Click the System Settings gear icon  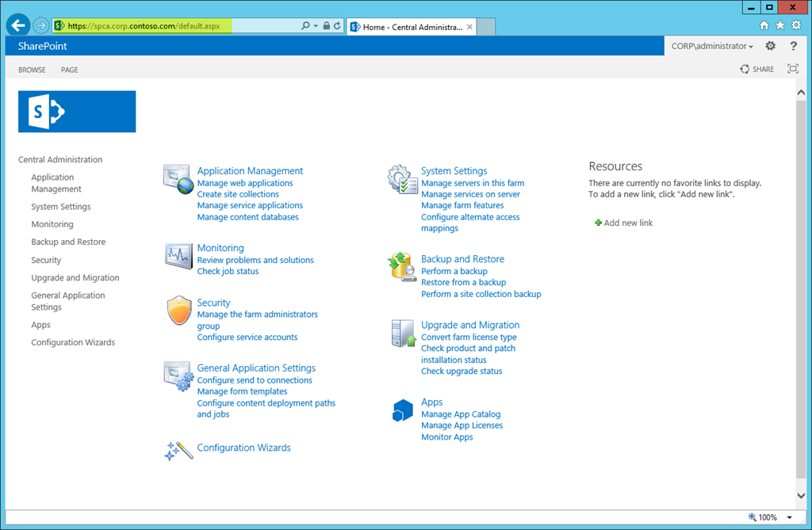click(402, 180)
